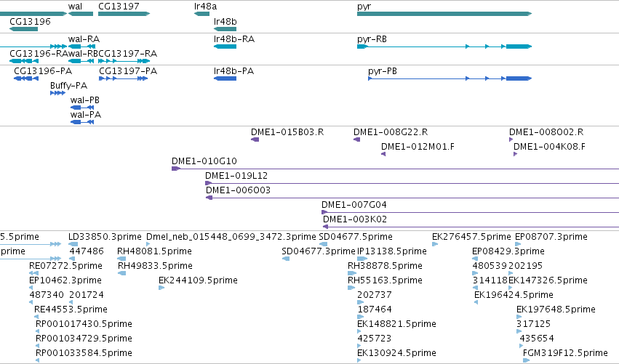Select the Ir48b-PA protein label
This screenshot has width=619, height=364.
pos(233,71)
